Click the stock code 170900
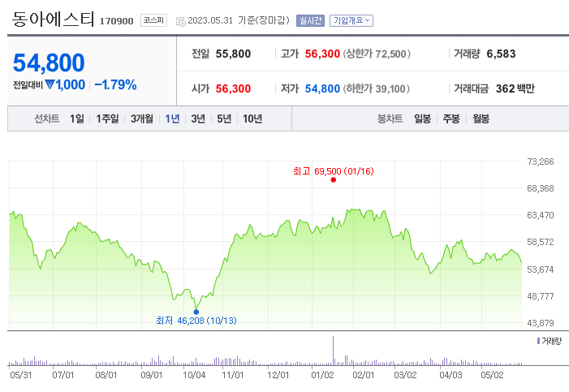This screenshot has width=569, height=392. (117, 21)
